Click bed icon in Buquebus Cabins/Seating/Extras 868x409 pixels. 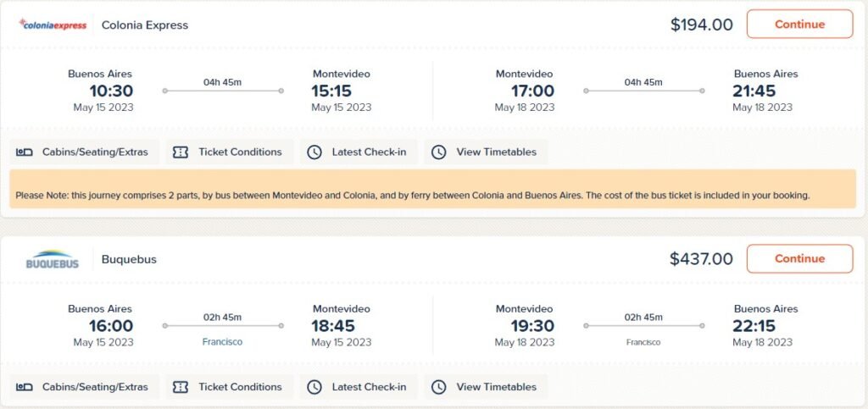tap(25, 387)
